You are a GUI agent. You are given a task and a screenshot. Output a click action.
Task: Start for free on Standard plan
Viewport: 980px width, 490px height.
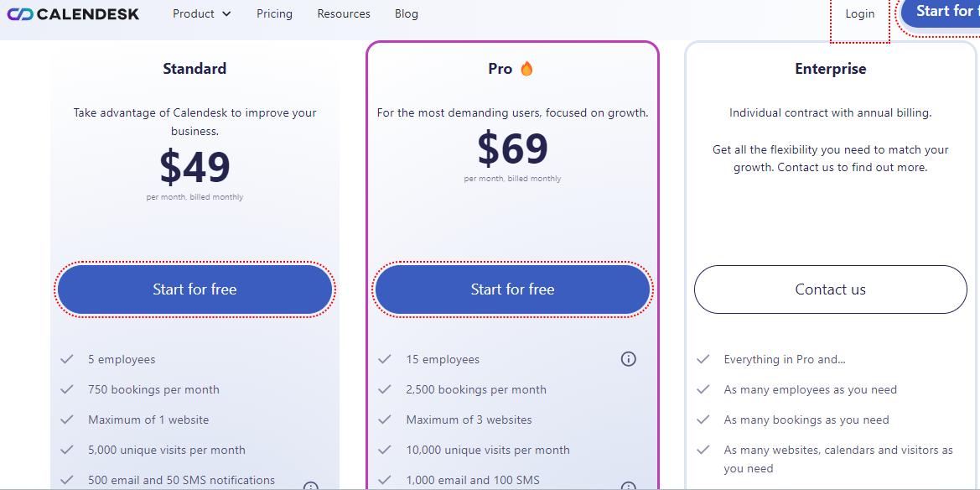pos(195,289)
